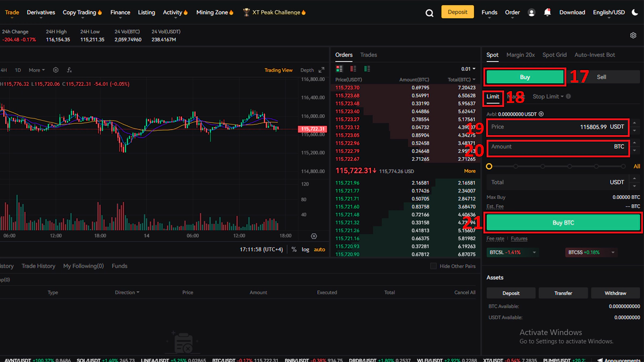Click All at the slider end

(637, 166)
